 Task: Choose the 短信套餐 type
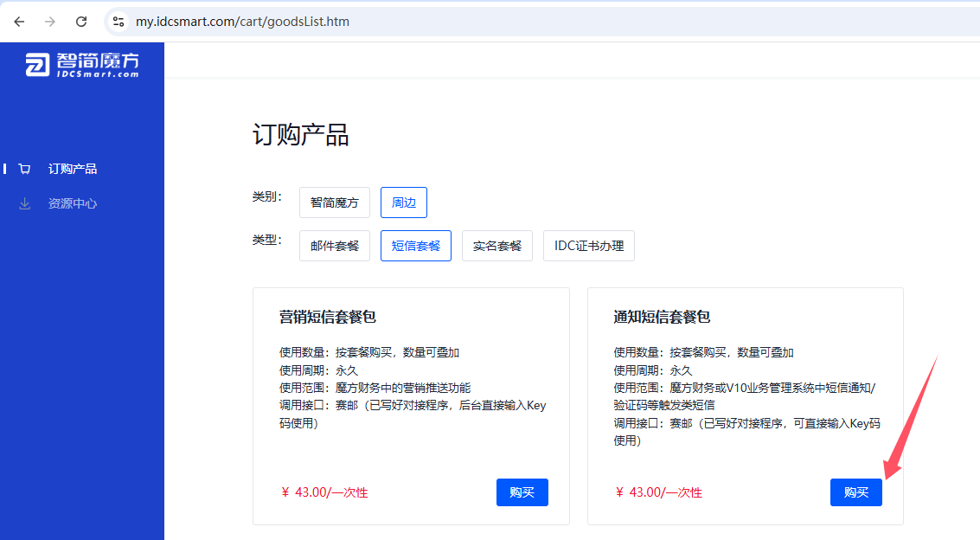coord(416,246)
